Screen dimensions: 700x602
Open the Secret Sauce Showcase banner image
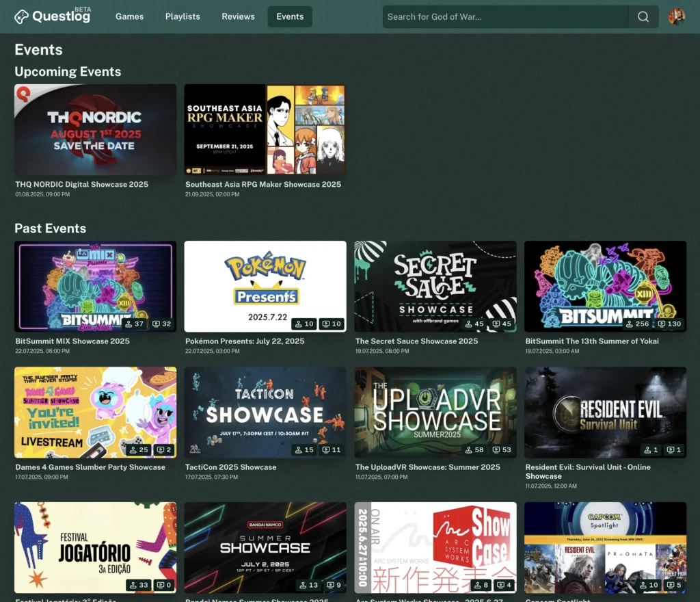pyautogui.click(x=435, y=286)
